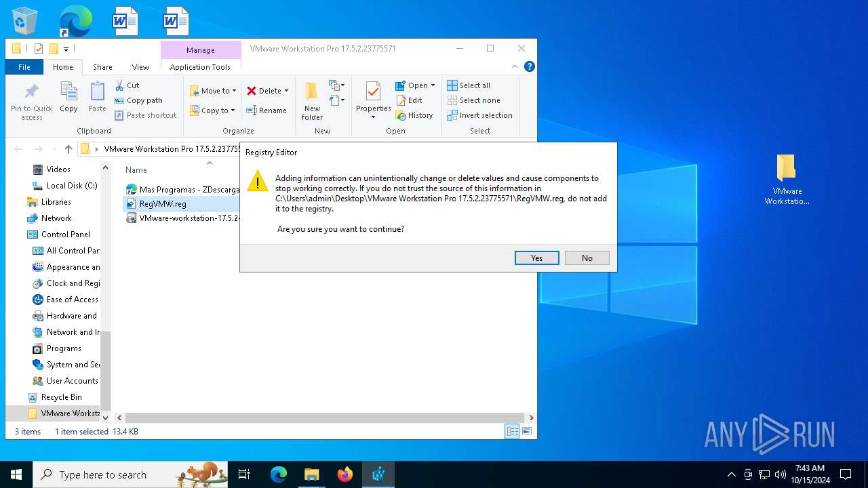Open User Accounts in navigation pane
Viewport: 868px width, 488px height.
(73, 381)
